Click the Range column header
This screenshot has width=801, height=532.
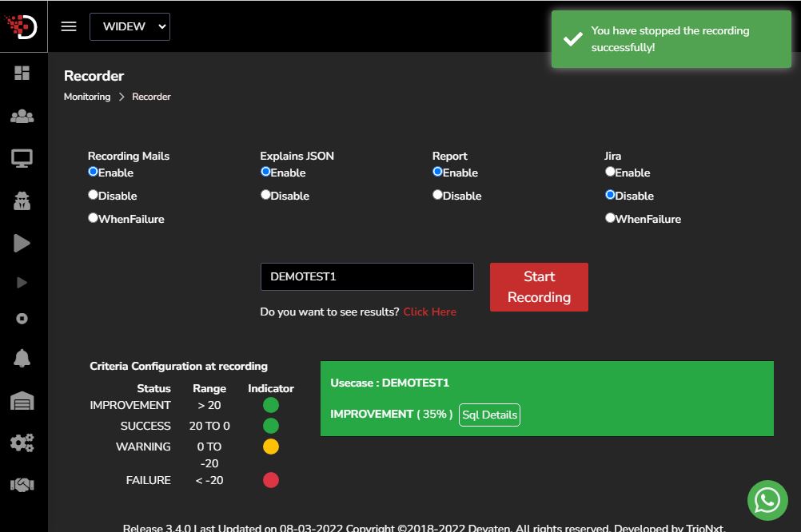[x=209, y=388]
